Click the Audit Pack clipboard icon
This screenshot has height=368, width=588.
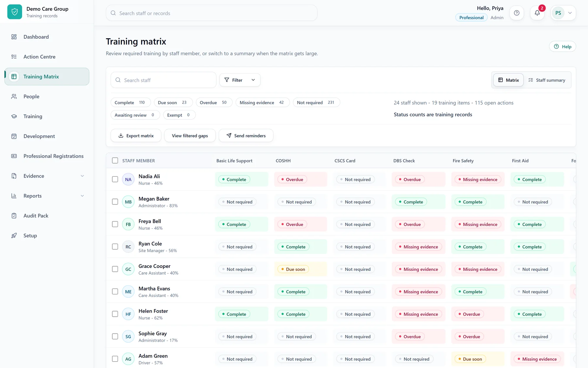tap(14, 216)
